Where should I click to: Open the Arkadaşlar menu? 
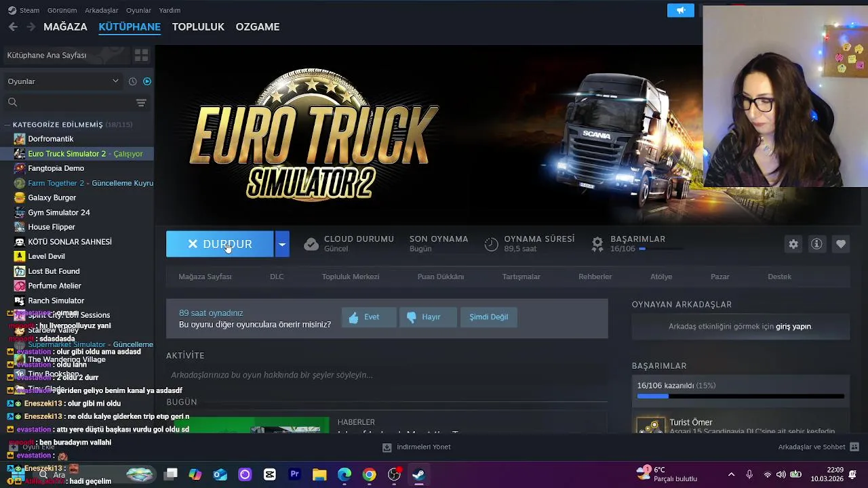coord(102,10)
